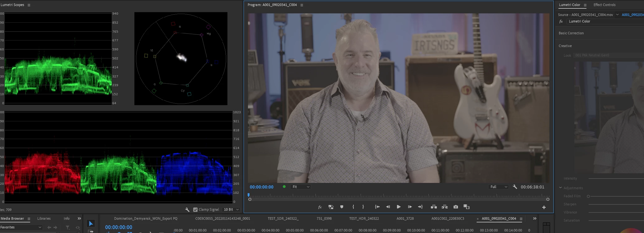Close the A001_09020341_C004 sequence tab

tap(478, 219)
